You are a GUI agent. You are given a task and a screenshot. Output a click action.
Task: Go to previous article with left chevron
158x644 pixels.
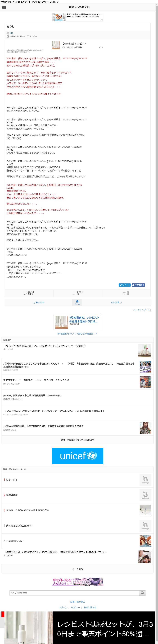tap(39, 302)
